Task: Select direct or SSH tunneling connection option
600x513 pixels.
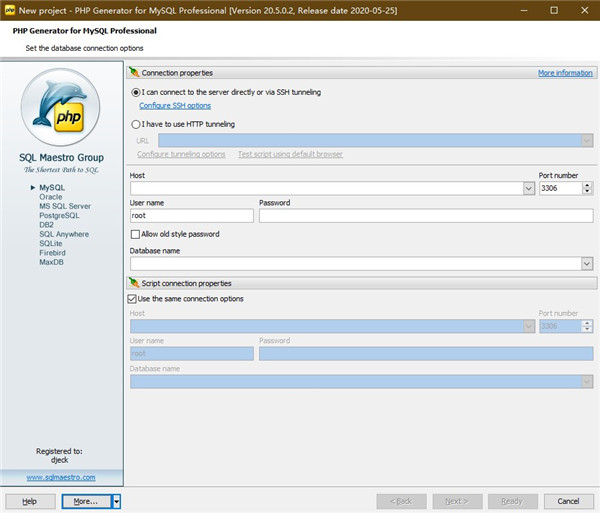Action: pos(135,92)
